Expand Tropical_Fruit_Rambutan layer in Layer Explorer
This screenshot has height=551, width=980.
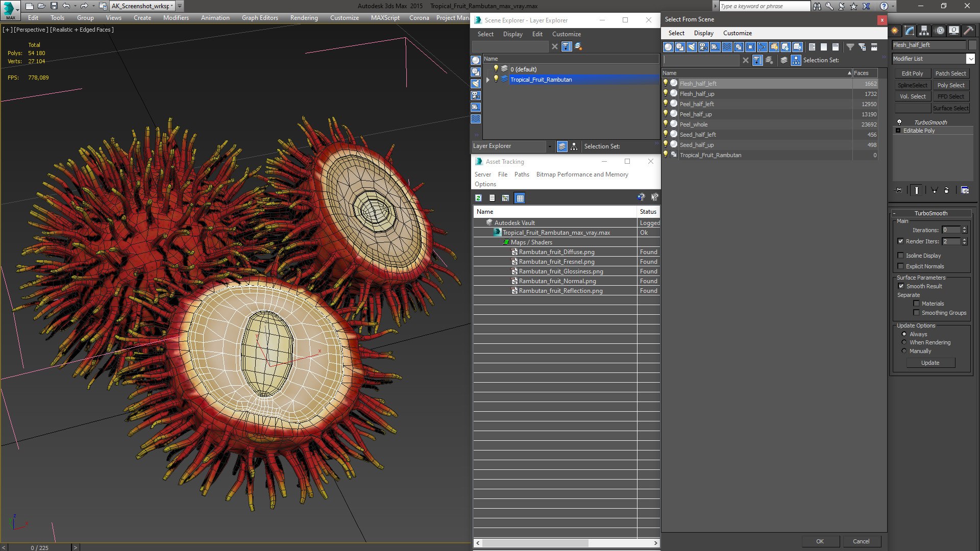click(x=488, y=80)
